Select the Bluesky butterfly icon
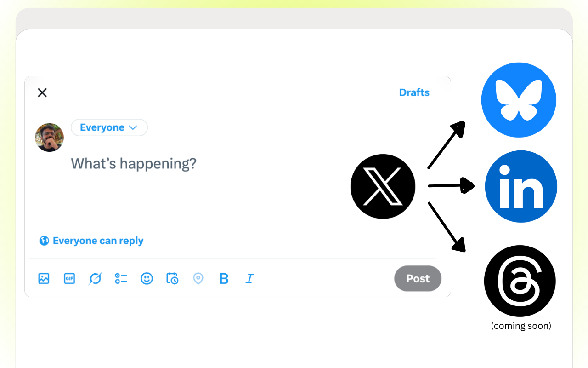 point(519,99)
